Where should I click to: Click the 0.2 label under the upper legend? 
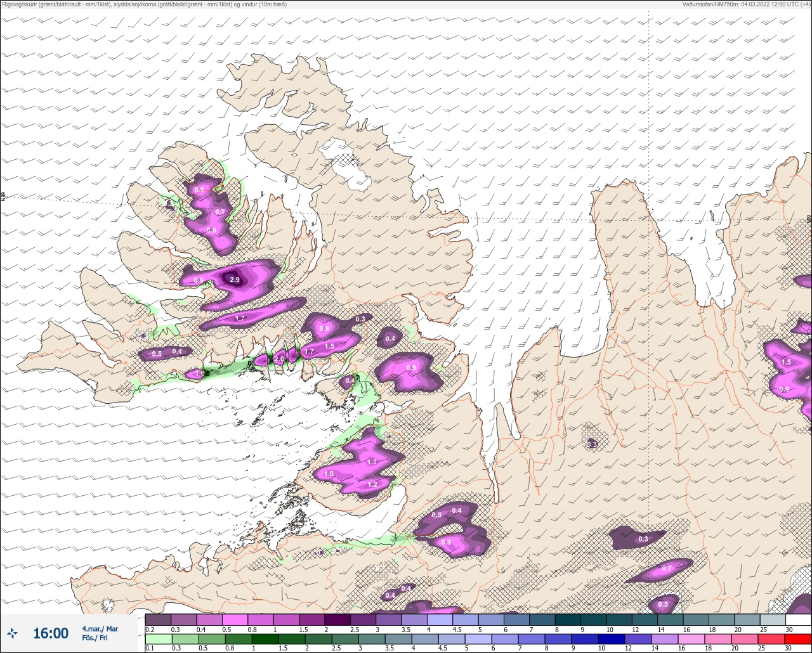(149, 629)
